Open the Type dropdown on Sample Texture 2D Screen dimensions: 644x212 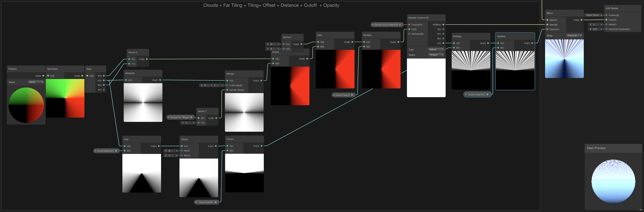435,50
